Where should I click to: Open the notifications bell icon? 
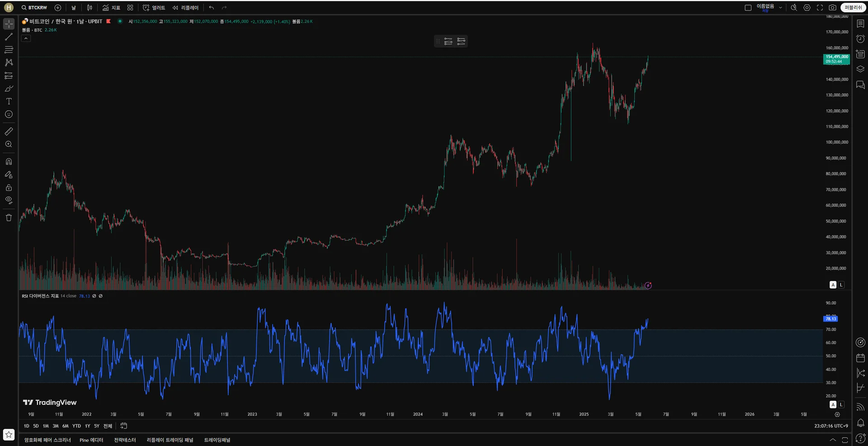click(860, 423)
